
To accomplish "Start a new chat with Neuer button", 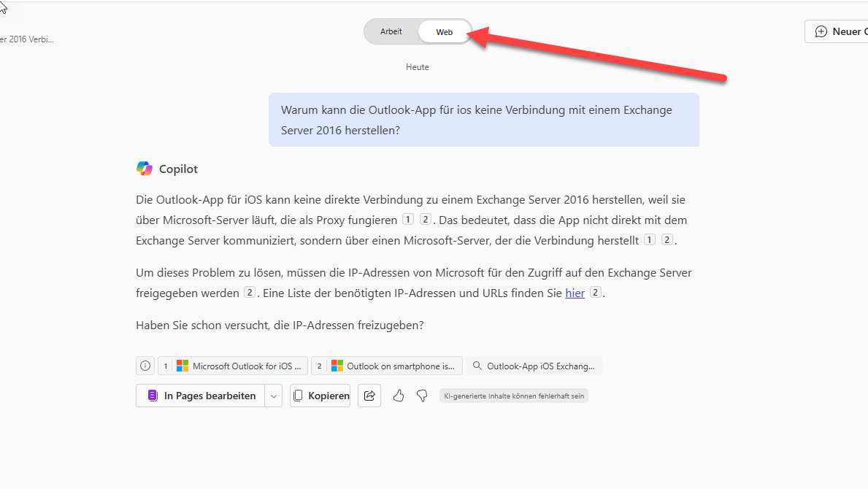I will tap(840, 31).
